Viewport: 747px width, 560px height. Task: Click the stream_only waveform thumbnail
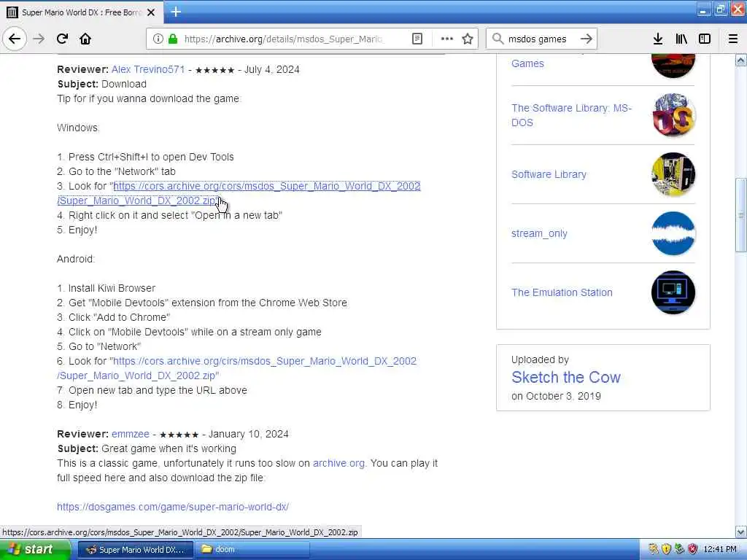click(x=673, y=233)
